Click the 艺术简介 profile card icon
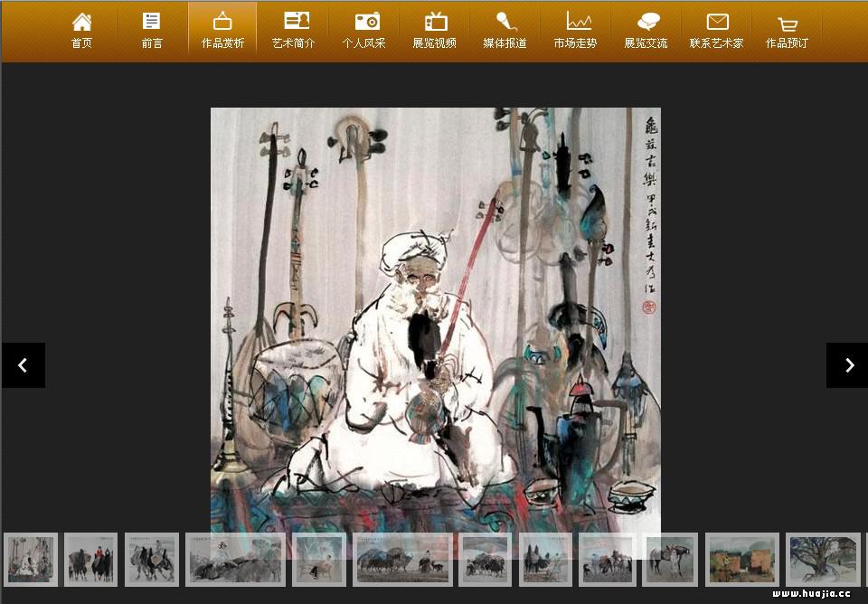This screenshot has width=868, height=604. (x=297, y=21)
